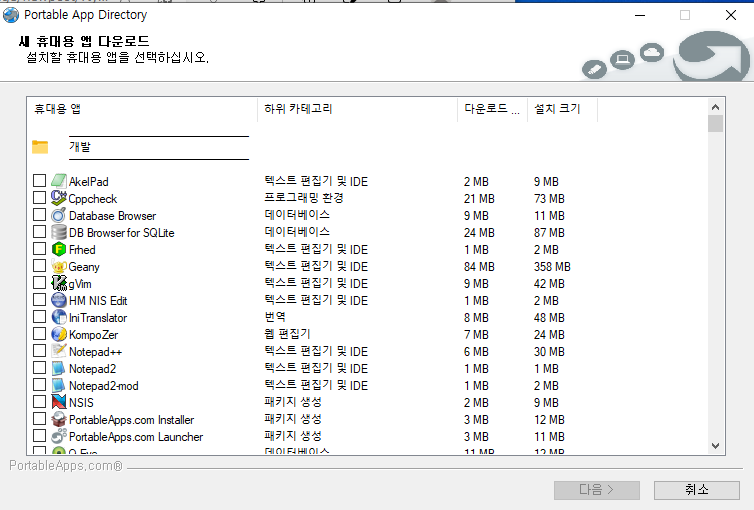Close the Portable App Directory window
This screenshot has width=754, height=510.
tap(731, 15)
